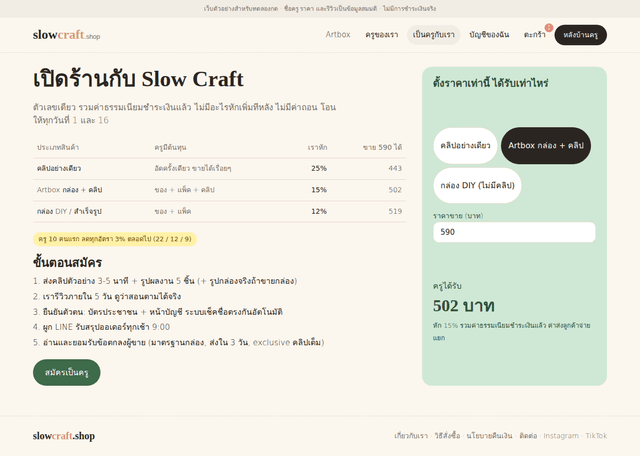Select กล่อง DIY (ไม่มีคลิป) pill
Viewport: 640px width, 456px height.
tap(477, 185)
